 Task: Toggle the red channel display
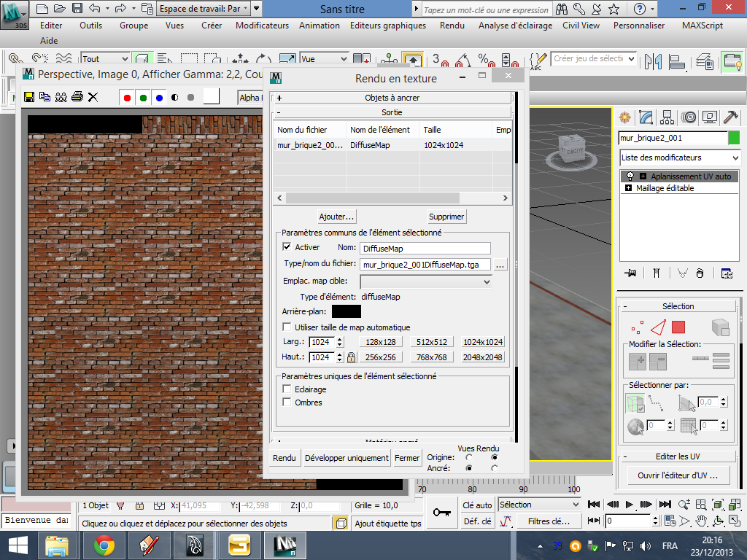click(x=127, y=98)
